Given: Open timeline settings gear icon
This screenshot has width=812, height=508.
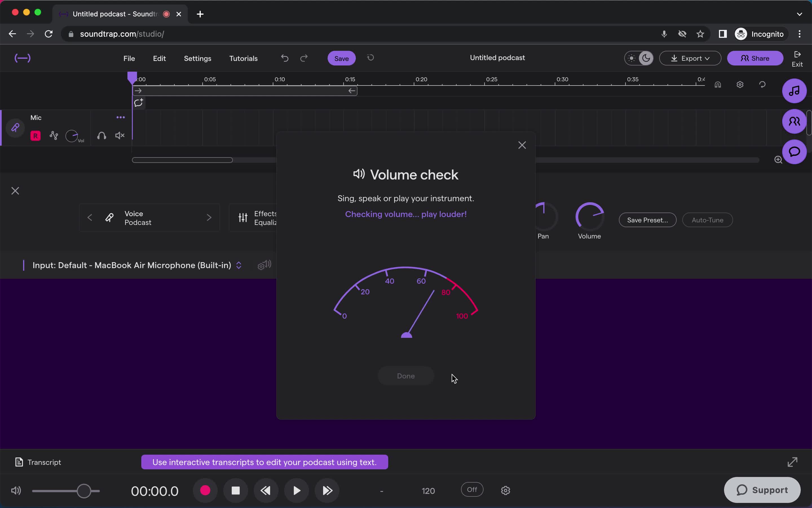Looking at the screenshot, I should pos(740,85).
